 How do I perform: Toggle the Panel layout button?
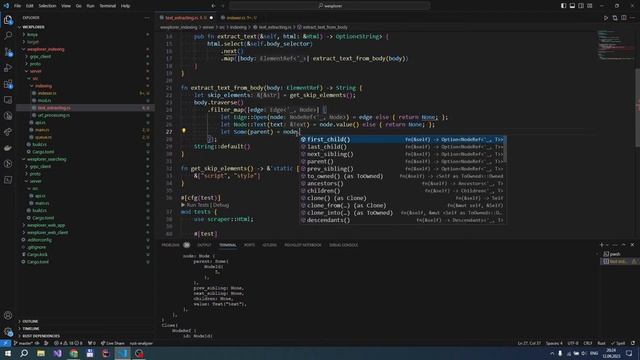tap(572, 6)
